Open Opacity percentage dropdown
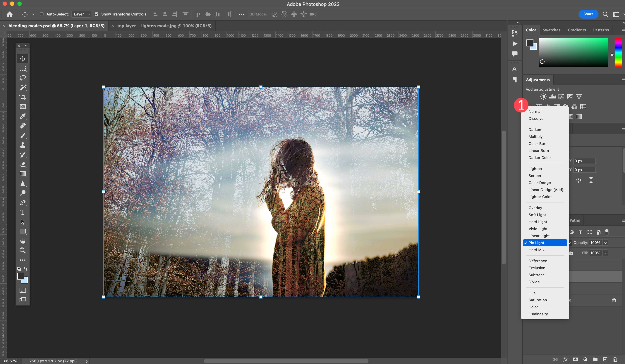This screenshot has height=364, width=625. click(x=606, y=243)
